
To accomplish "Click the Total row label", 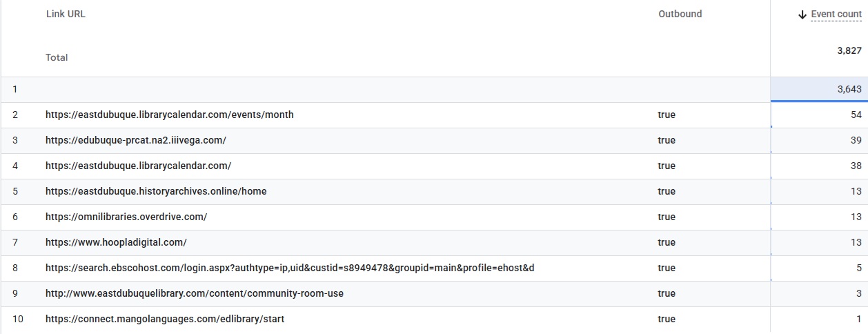I will (x=57, y=57).
